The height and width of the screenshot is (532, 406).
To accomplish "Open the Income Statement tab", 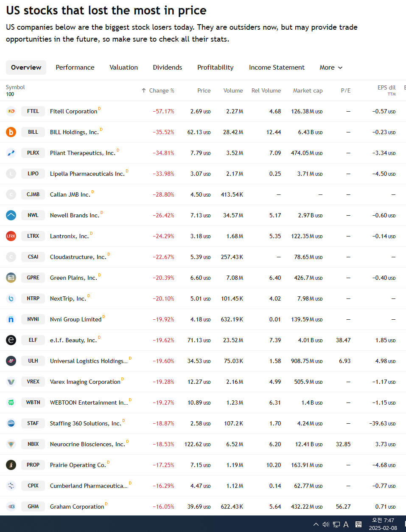I will [x=277, y=68].
